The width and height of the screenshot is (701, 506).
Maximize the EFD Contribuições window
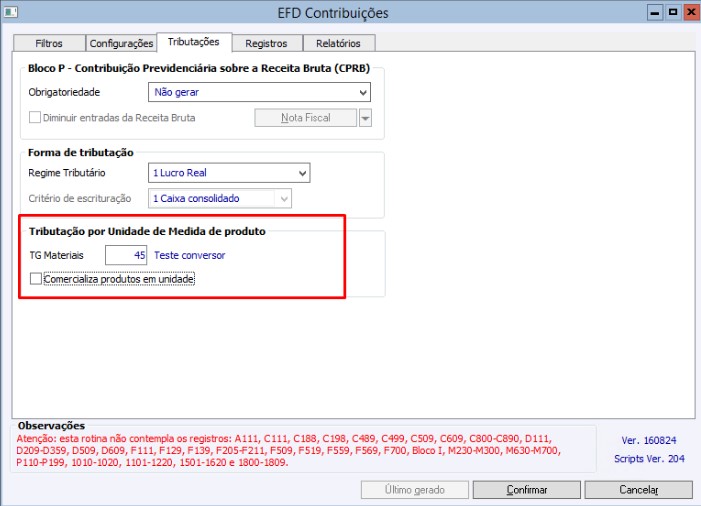click(673, 13)
